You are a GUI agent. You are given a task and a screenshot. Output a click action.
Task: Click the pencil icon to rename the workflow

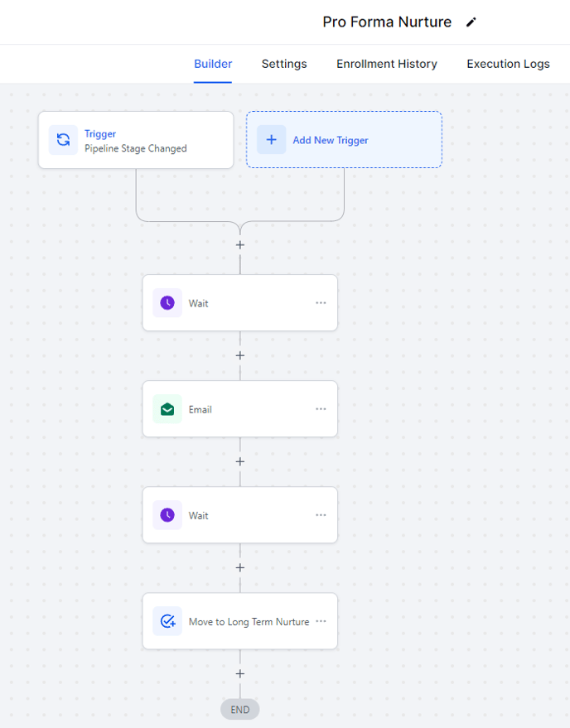pos(471,22)
